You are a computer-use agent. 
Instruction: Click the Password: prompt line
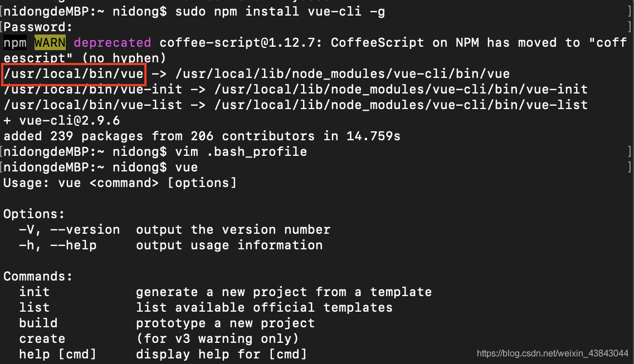click(38, 27)
